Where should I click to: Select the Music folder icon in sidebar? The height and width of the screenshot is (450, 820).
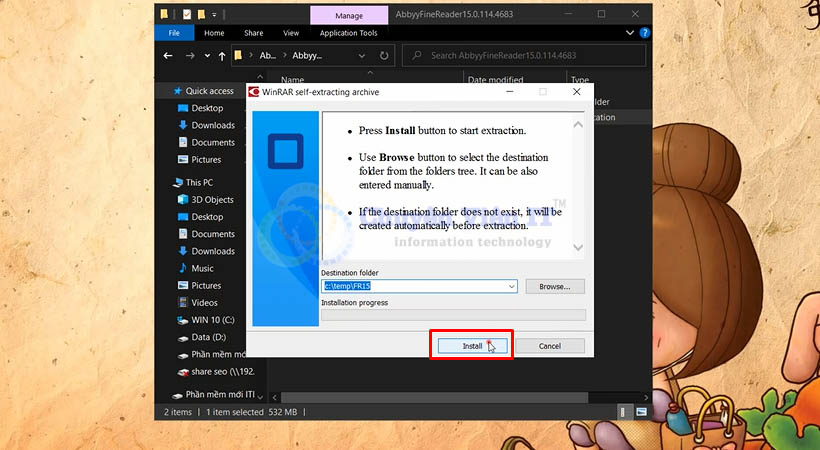183,268
